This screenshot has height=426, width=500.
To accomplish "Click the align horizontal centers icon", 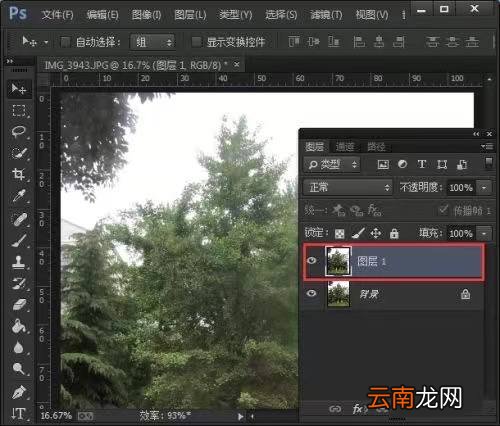I will click(x=379, y=42).
